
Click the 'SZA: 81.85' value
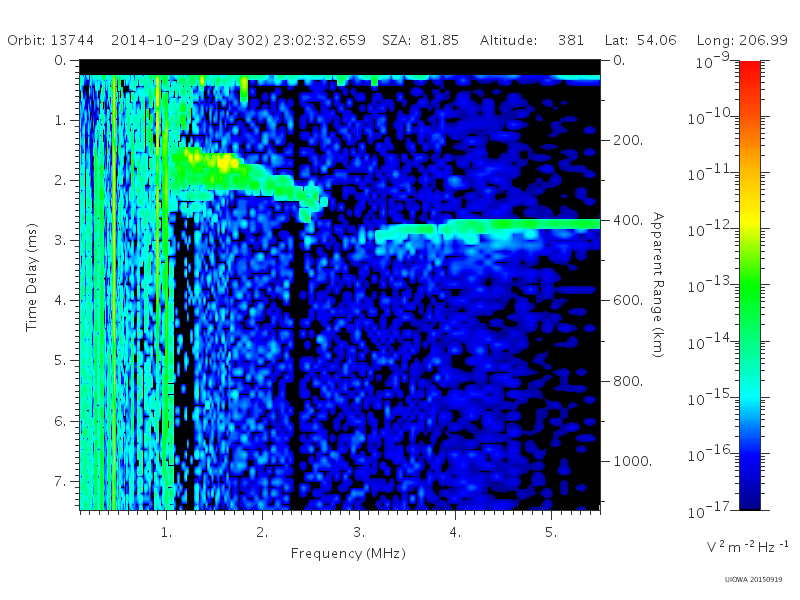tap(420, 40)
